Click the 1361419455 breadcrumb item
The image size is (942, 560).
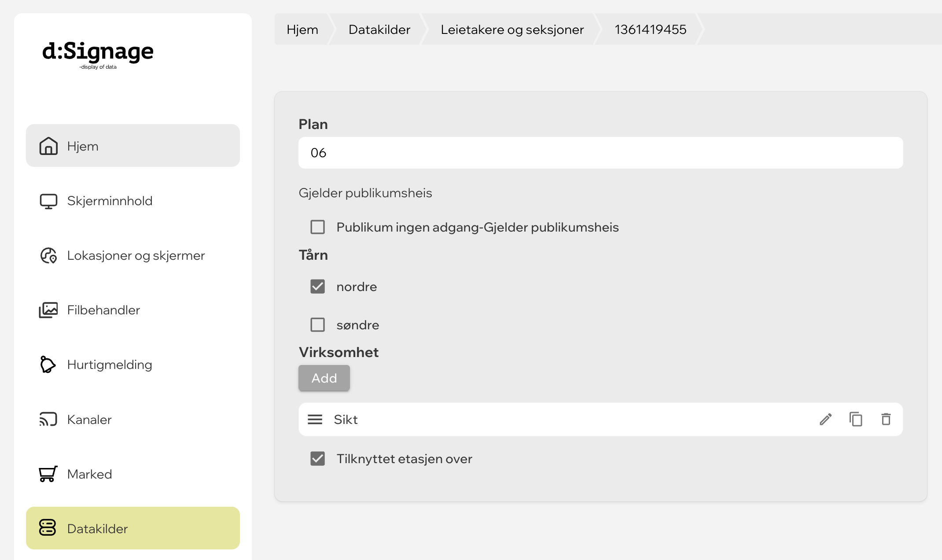pyautogui.click(x=650, y=29)
